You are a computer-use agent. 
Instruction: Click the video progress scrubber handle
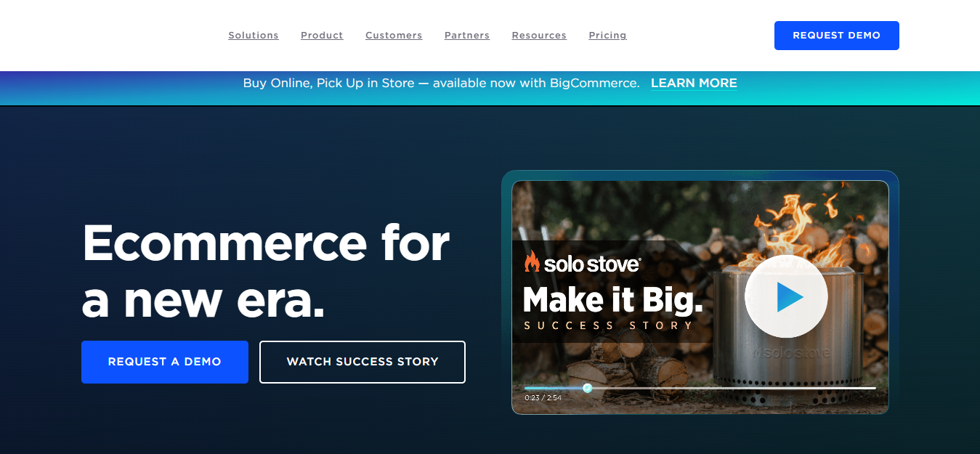588,388
